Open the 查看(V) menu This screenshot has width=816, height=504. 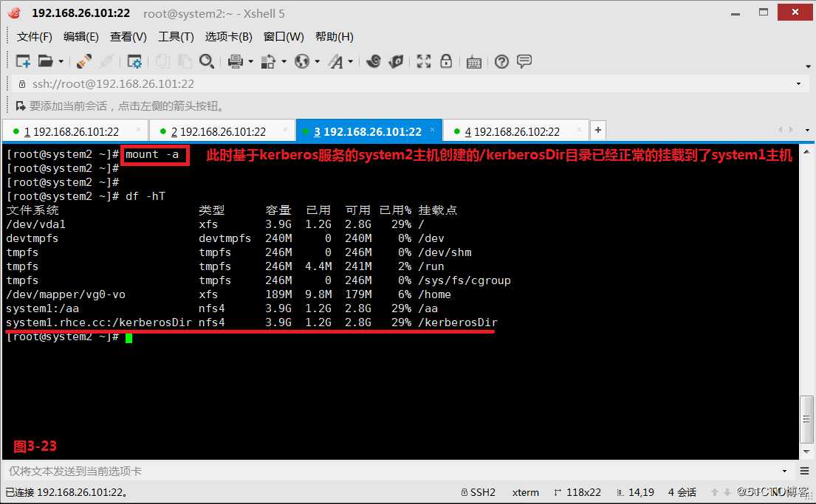point(128,36)
